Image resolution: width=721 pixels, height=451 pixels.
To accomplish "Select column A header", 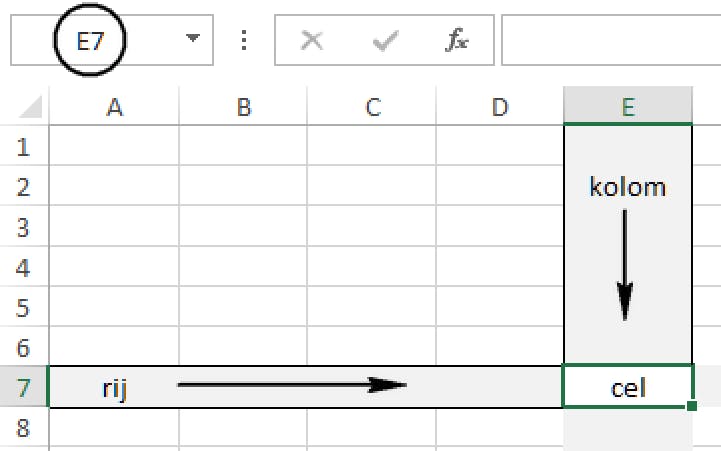I will click(114, 107).
